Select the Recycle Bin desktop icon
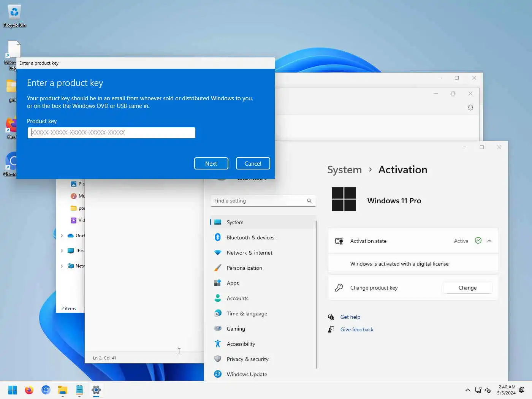The width and height of the screenshot is (532, 399). pyautogui.click(x=14, y=16)
